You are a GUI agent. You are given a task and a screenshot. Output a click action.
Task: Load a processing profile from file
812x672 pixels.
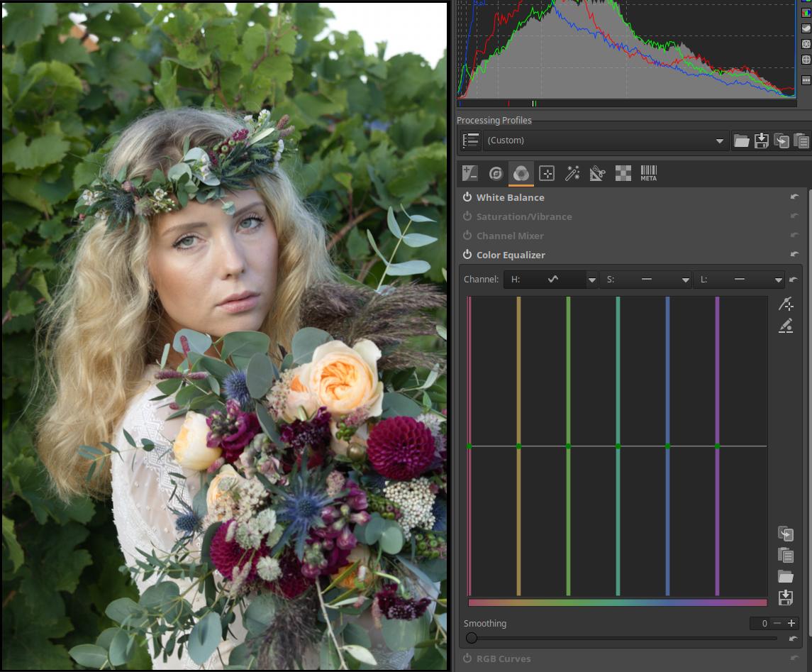tap(741, 141)
